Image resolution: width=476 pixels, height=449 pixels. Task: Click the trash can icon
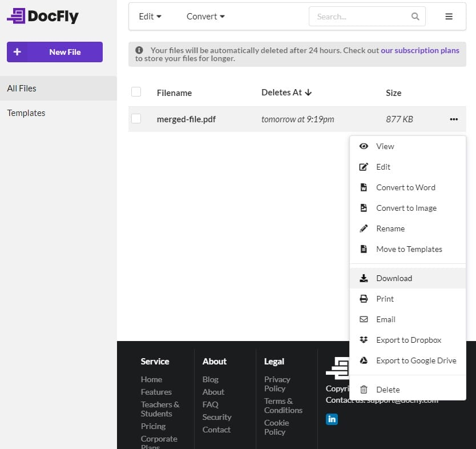click(364, 390)
